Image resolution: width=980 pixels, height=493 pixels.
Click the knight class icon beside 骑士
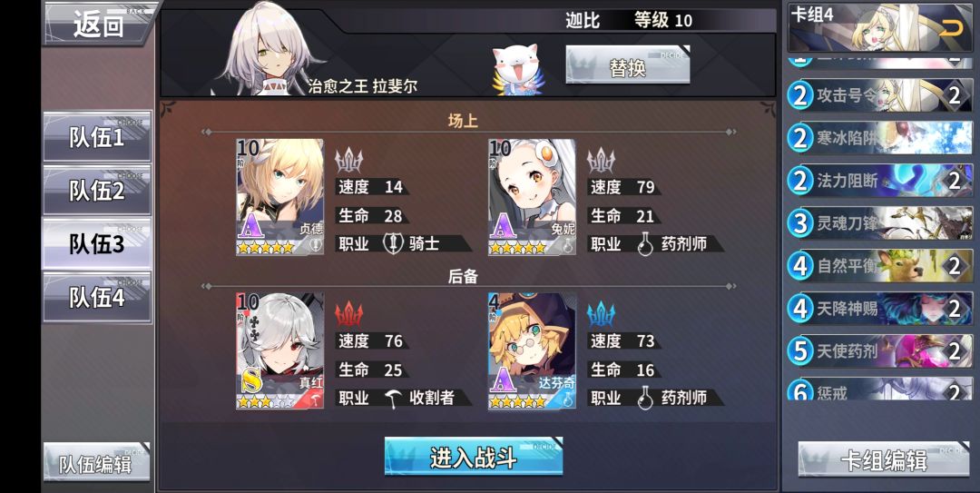click(x=393, y=244)
